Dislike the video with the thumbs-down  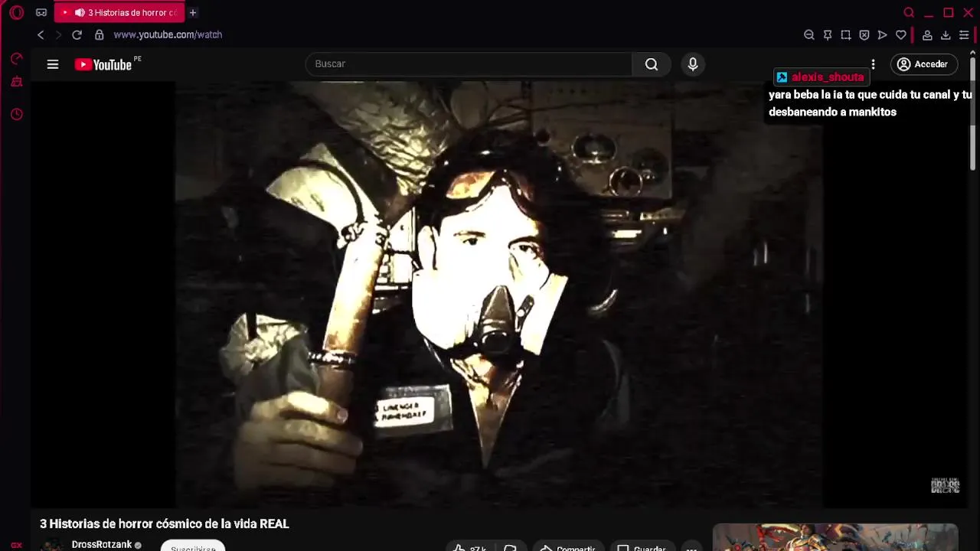tap(510, 547)
